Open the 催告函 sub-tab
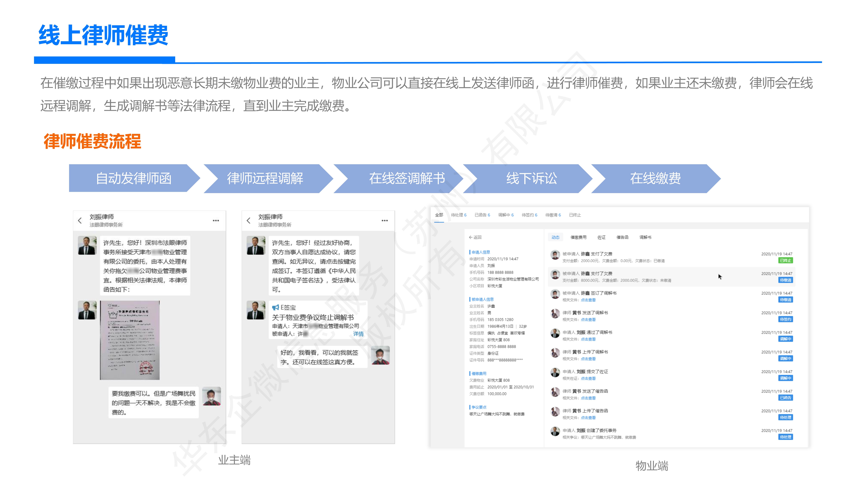The height and width of the screenshot is (488, 868). point(622,237)
